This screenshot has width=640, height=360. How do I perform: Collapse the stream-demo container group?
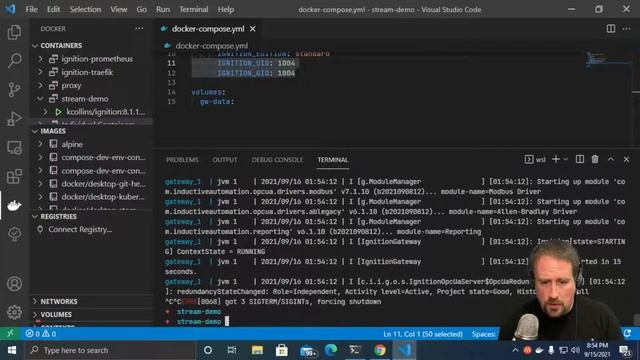coord(40,99)
